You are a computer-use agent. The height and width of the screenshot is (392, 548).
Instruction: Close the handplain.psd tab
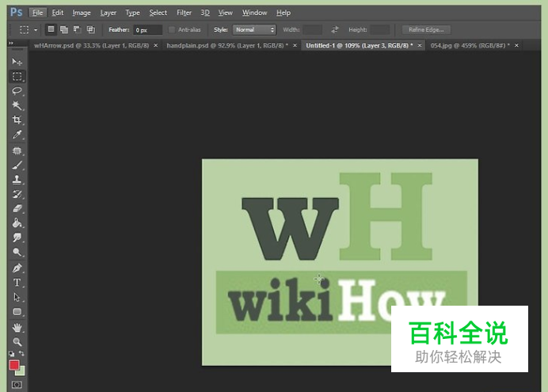click(x=295, y=45)
